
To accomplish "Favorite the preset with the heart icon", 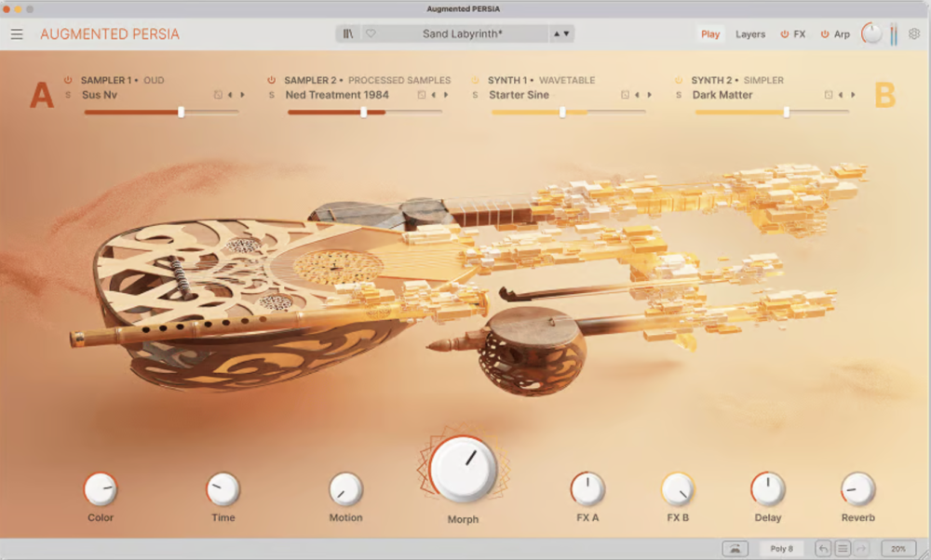I will [x=370, y=33].
